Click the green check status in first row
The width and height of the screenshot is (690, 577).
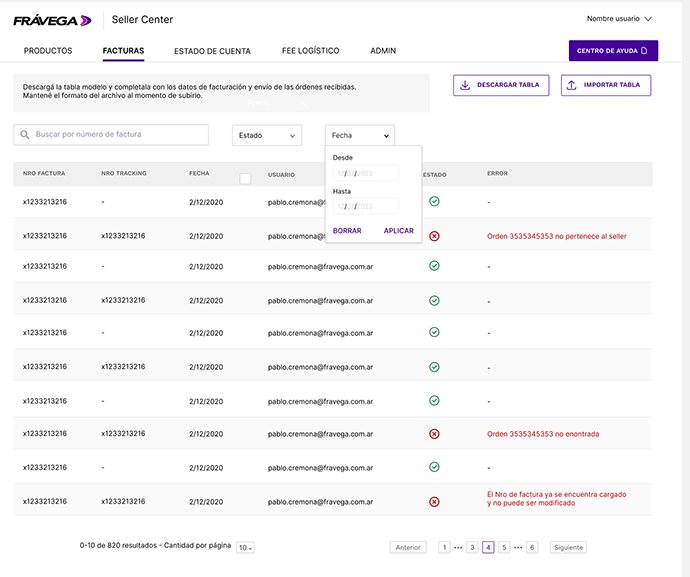pyautogui.click(x=434, y=202)
